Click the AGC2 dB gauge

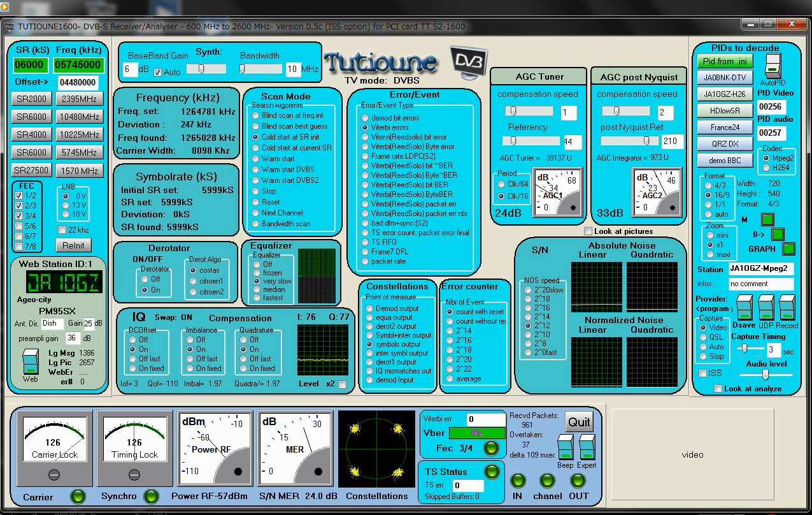coord(657,192)
